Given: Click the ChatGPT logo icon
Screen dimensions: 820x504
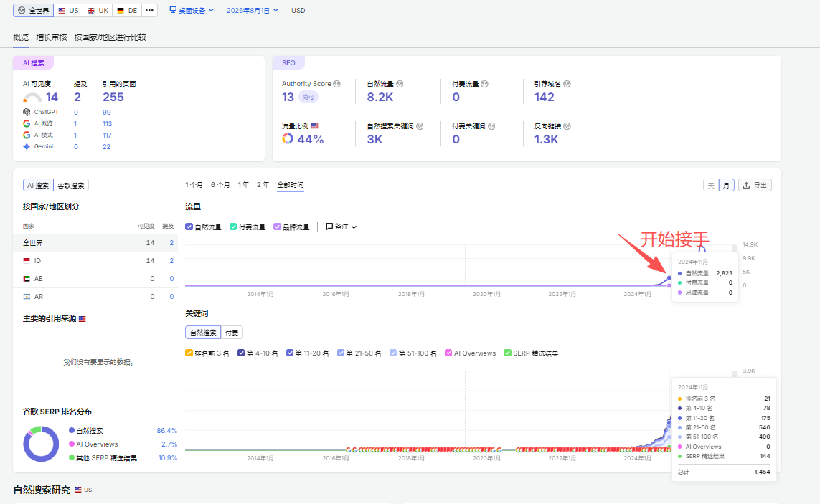Looking at the screenshot, I should pyautogui.click(x=27, y=112).
